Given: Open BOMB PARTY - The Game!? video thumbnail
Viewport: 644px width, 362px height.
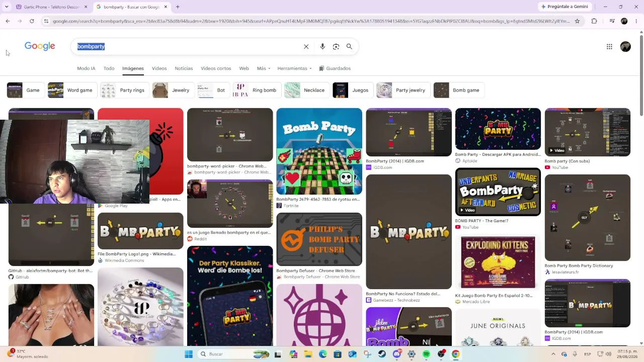Looking at the screenshot, I should point(498,192).
